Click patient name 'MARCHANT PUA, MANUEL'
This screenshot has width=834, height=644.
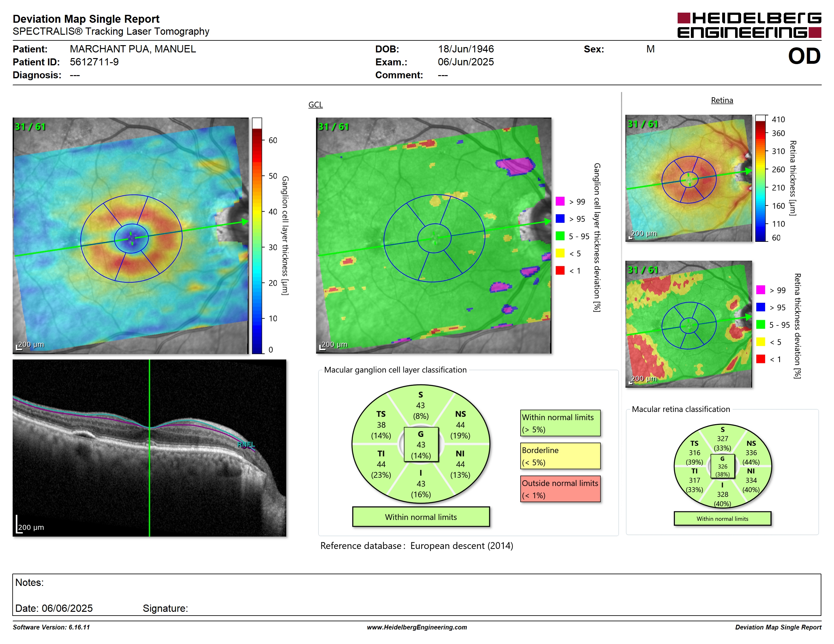tap(132, 49)
